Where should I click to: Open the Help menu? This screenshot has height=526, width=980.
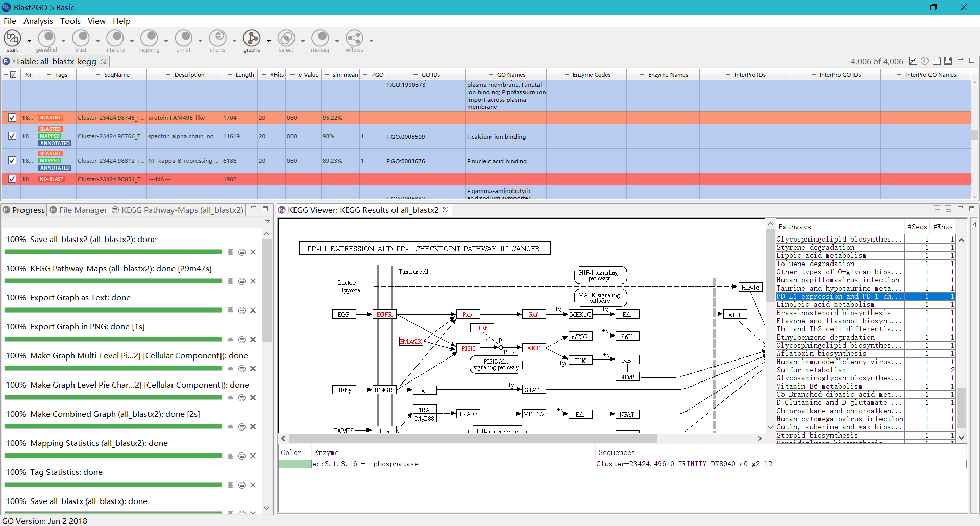point(121,21)
